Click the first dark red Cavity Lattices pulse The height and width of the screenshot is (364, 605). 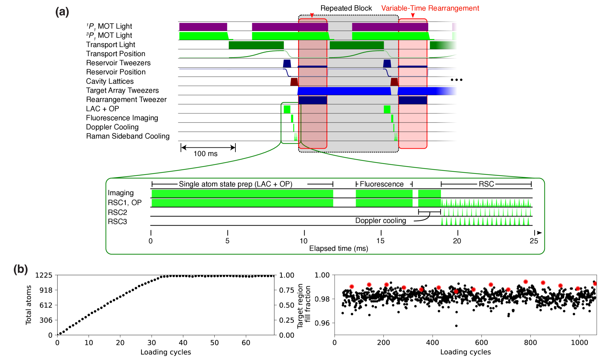click(294, 82)
